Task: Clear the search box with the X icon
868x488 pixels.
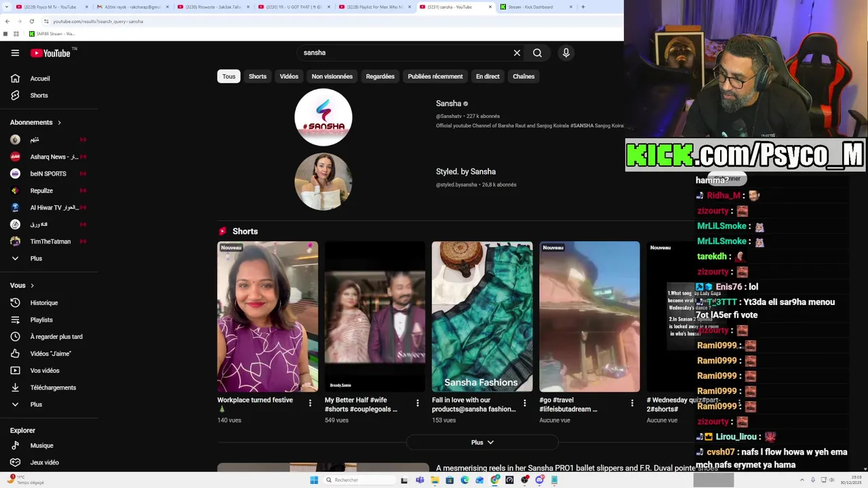Action: click(x=517, y=53)
